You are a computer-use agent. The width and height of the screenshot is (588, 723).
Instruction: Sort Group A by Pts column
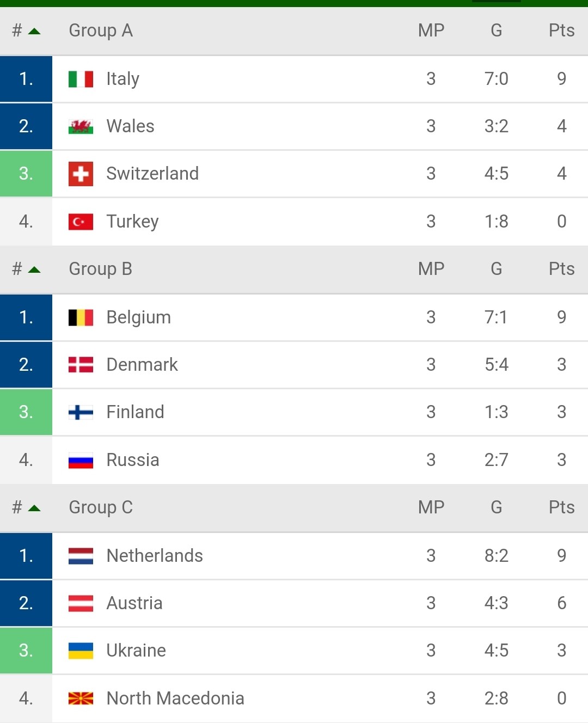tap(561, 30)
